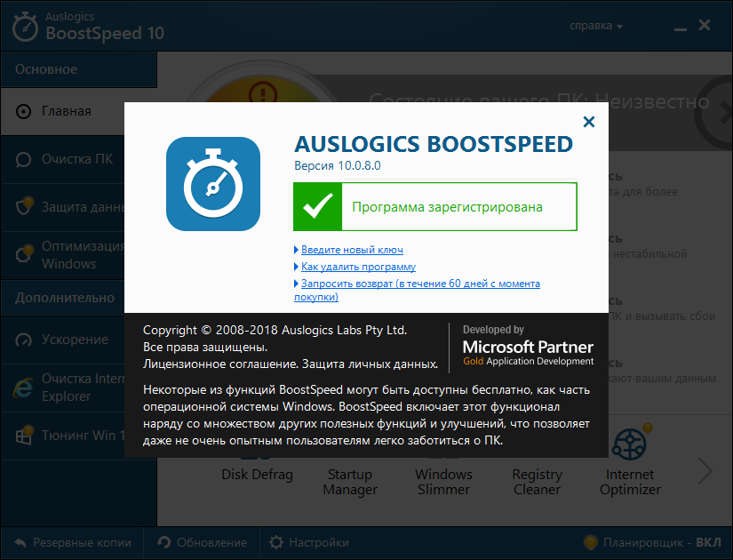
Task: Open Настройки from the bottom bar
Action: point(310,542)
